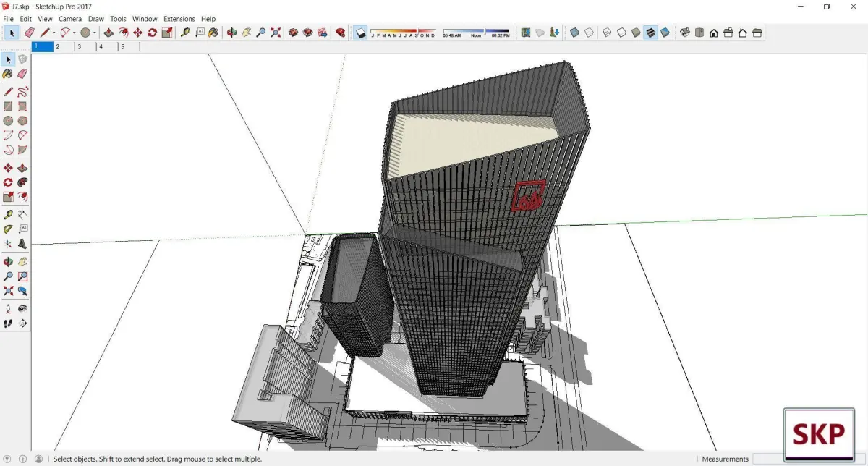Select the Look Around eye tool

tap(22, 309)
